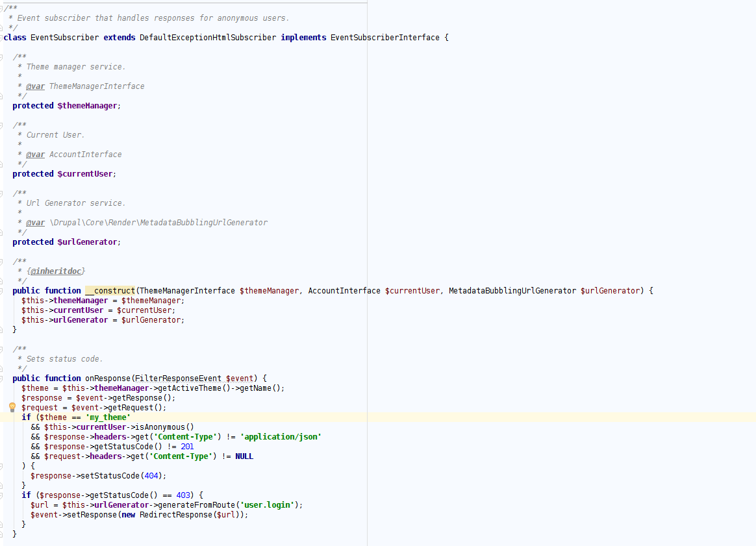Viewport: 756px width, 546px height.
Task: Click the 'implements' keyword
Action: (303, 38)
